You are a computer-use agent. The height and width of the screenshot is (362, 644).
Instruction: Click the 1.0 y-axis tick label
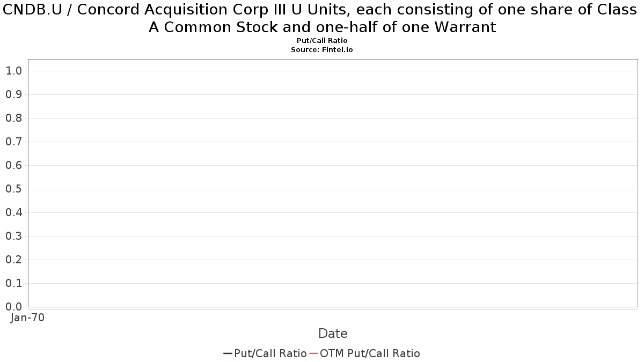tap(13, 71)
